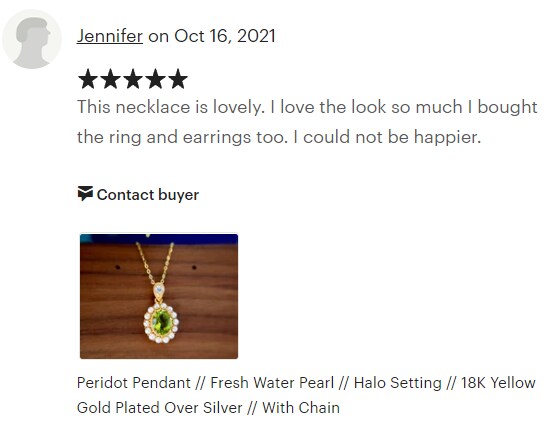
Task: Open the peridot necklace product thumbnail
Action: [159, 296]
